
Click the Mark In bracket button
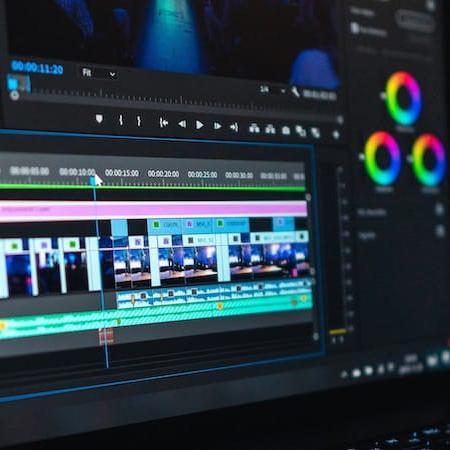click(x=121, y=120)
